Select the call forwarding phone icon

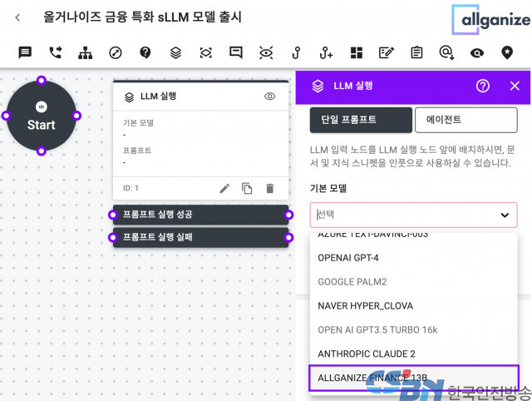(x=56, y=52)
